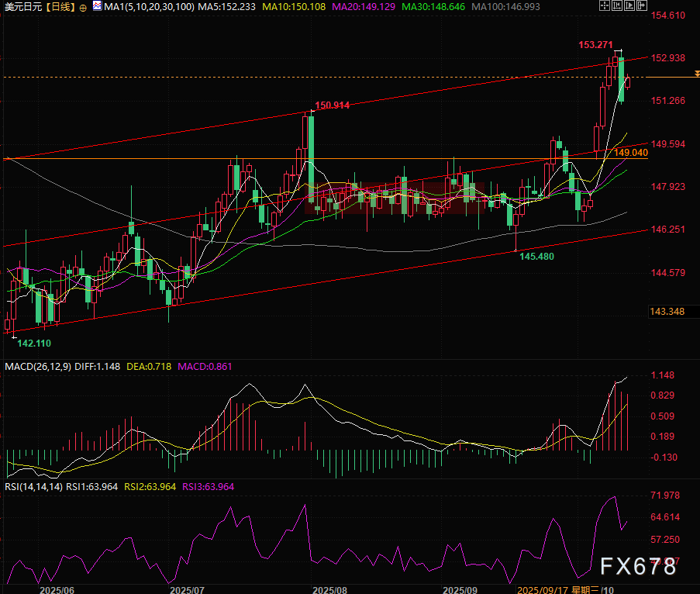Select the 149.040 orange horizontal line label
Image resolution: width=700 pixels, height=594 pixels.
[x=630, y=154]
